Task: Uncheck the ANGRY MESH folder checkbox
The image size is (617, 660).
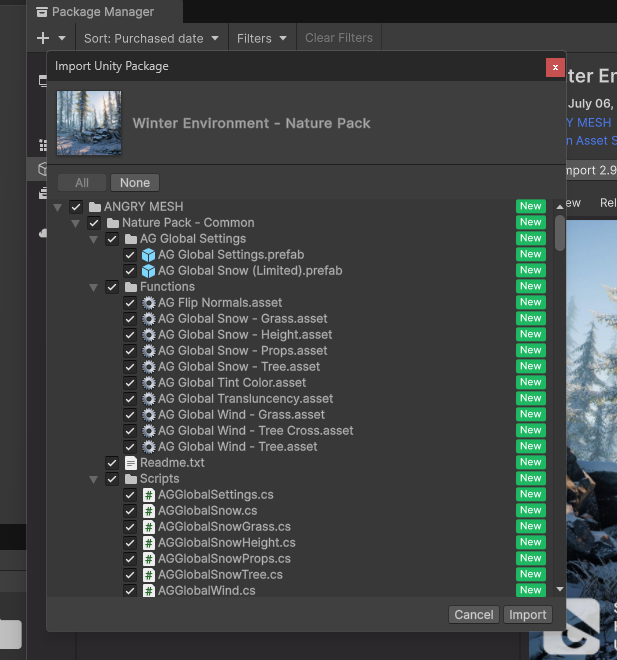Action: [x=76, y=207]
